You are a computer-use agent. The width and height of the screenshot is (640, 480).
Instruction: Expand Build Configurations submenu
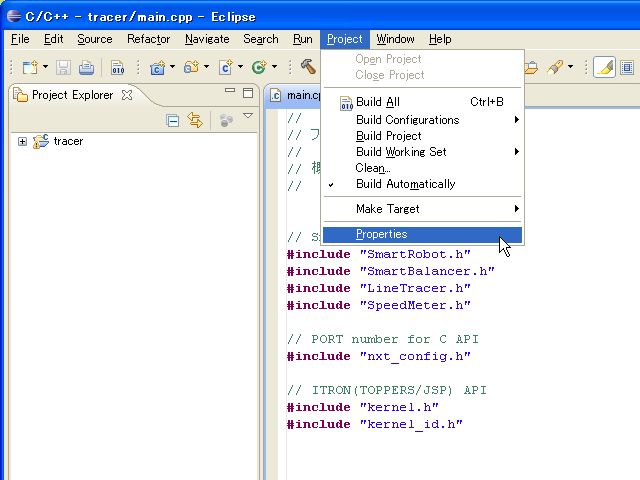[x=422, y=120]
